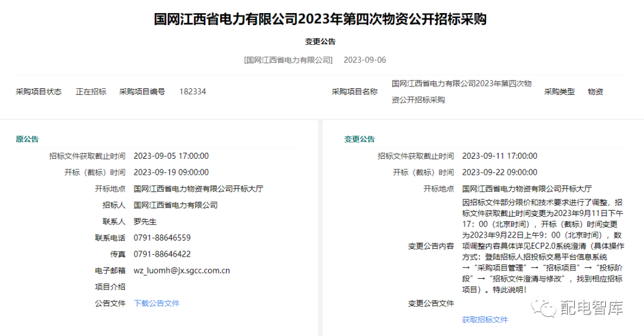The height and width of the screenshot is (336, 644).
Task: Click contact name 罗先生
Action: pyautogui.click(x=145, y=221)
